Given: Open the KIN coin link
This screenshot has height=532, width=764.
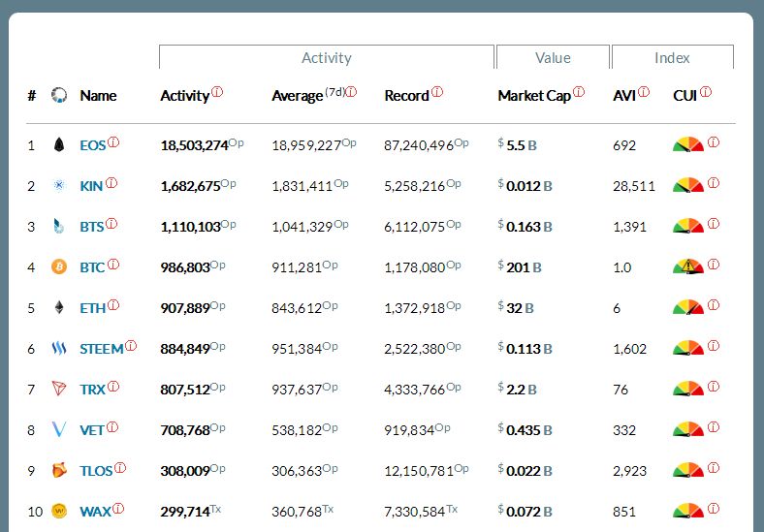Looking at the screenshot, I should 91,186.
